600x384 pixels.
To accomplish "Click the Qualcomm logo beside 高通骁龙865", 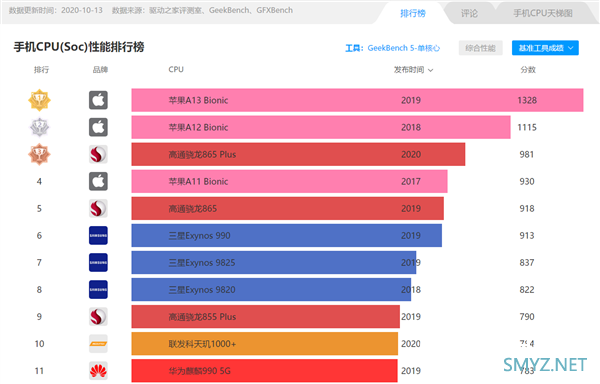I will click(98, 208).
